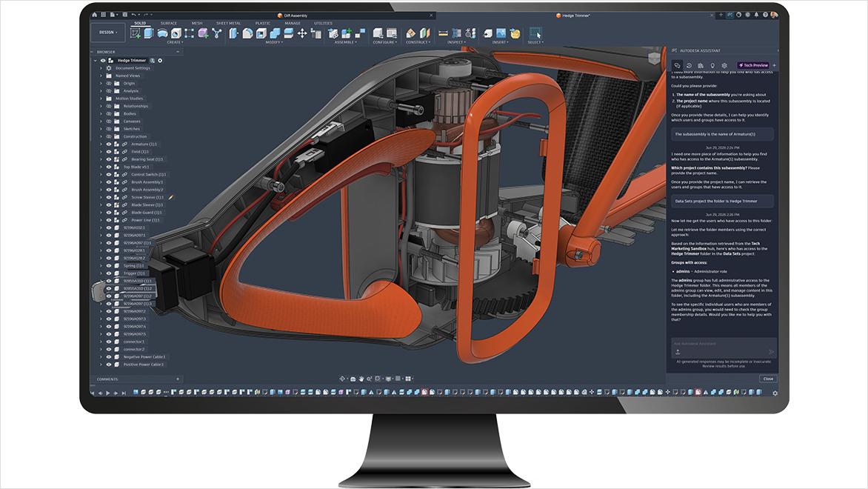The width and height of the screenshot is (868, 489).
Task: Hide the Control Switch (1):1 component
Action: click(109, 174)
